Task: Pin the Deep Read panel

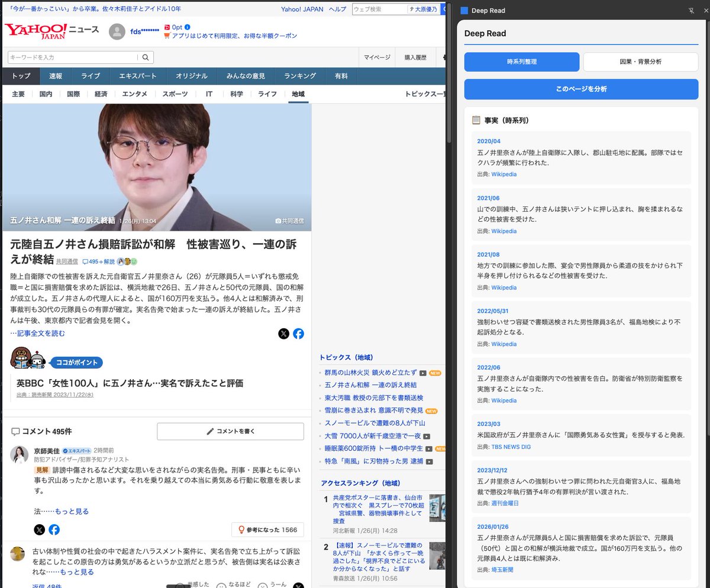Action: pos(690,10)
